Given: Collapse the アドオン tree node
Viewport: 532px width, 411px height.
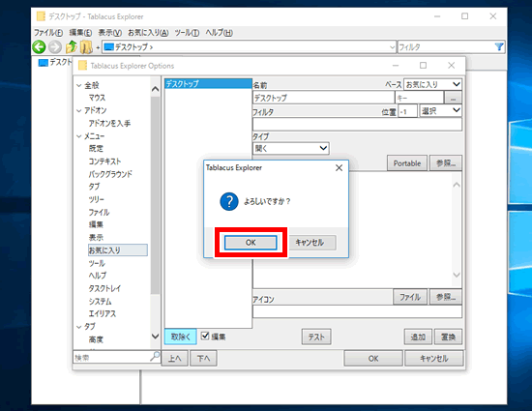Looking at the screenshot, I should click(79, 111).
